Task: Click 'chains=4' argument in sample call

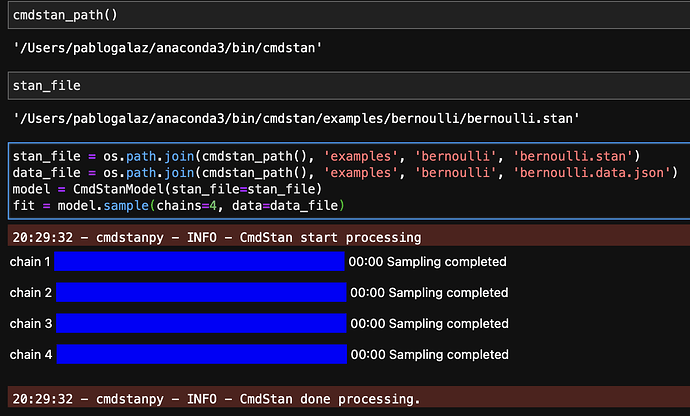Action: [187, 206]
